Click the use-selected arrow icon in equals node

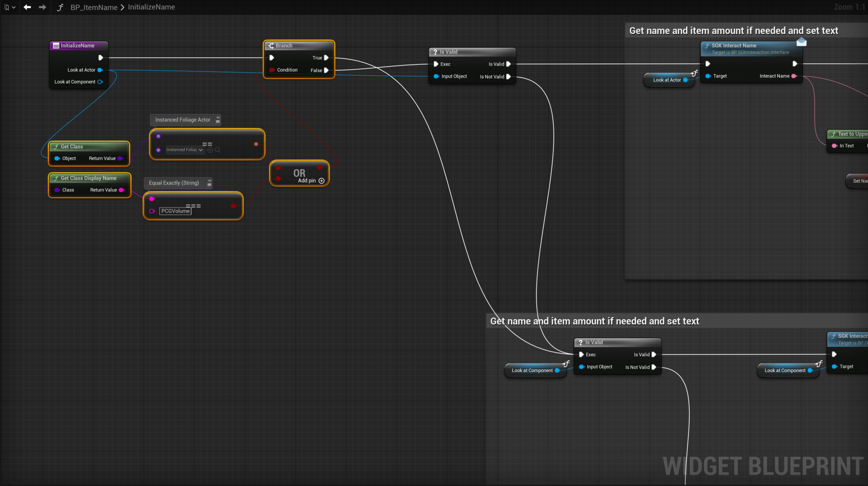210,150
